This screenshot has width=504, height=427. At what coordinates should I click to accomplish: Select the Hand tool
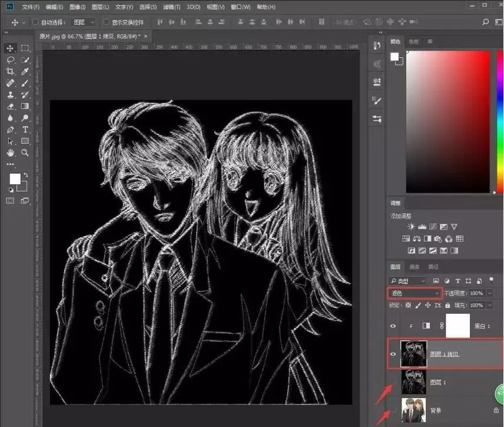click(x=10, y=153)
